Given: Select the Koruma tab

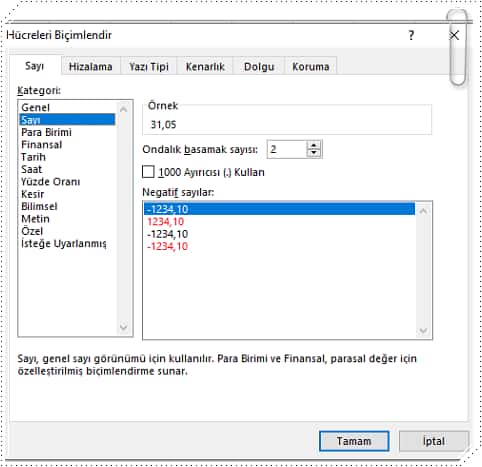Looking at the screenshot, I should 311,67.
